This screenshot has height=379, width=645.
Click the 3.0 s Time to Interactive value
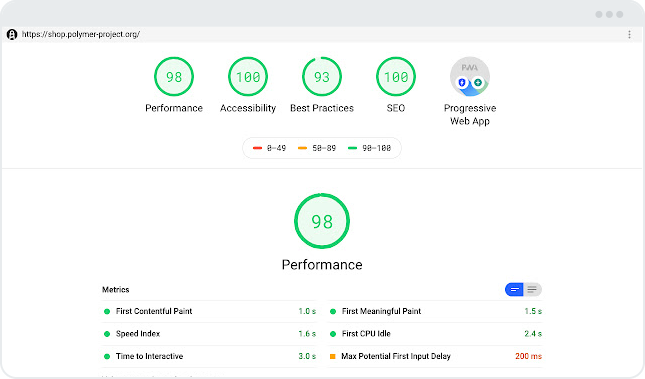tap(307, 356)
